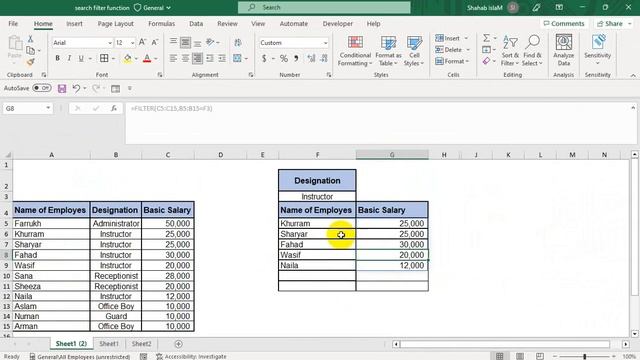Switch to Page Break Preview in status bar
Image resolution: width=640 pixels, height=360 pixels.
click(x=540, y=356)
